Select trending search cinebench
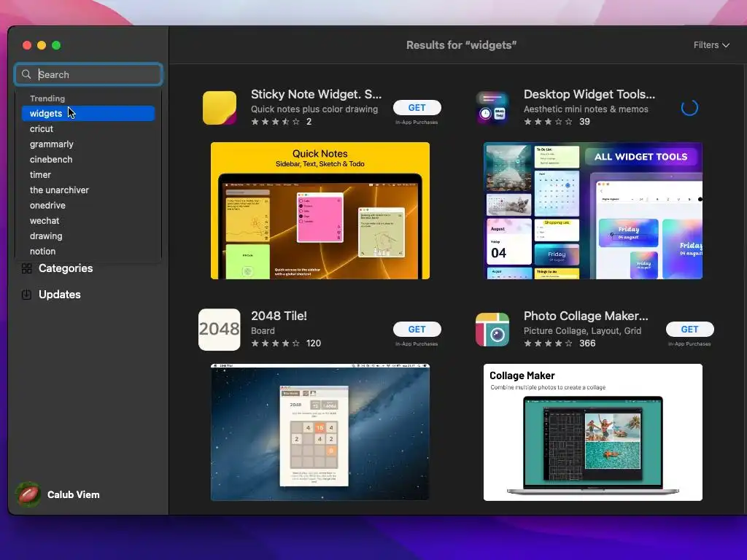Image resolution: width=747 pixels, height=560 pixels. click(x=88, y=159)
